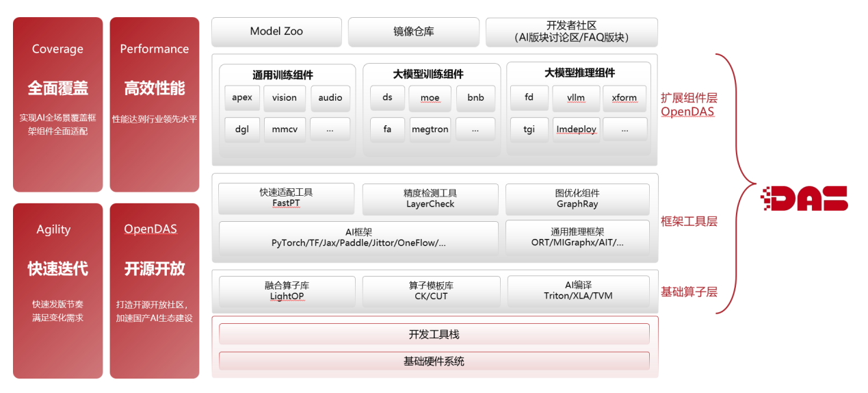This screenshot has height=393, width=868.
Task: Click the megtron box
Action: [430, 129]
